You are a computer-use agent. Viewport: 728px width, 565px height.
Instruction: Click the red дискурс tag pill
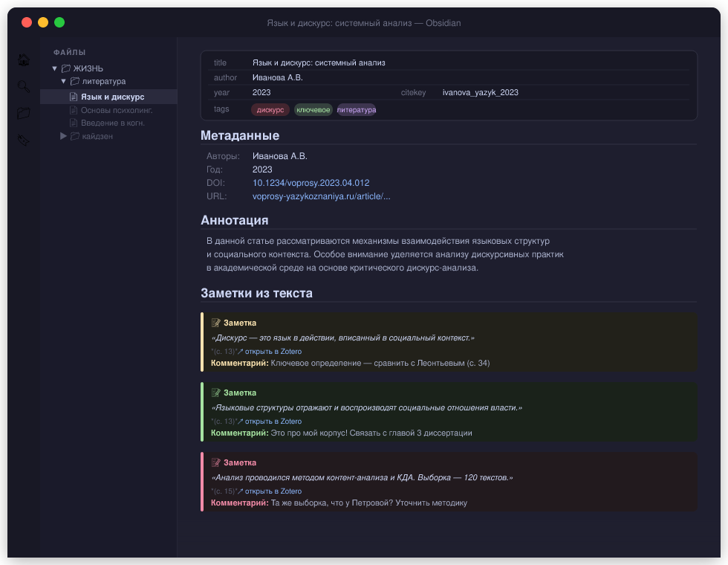270,110
